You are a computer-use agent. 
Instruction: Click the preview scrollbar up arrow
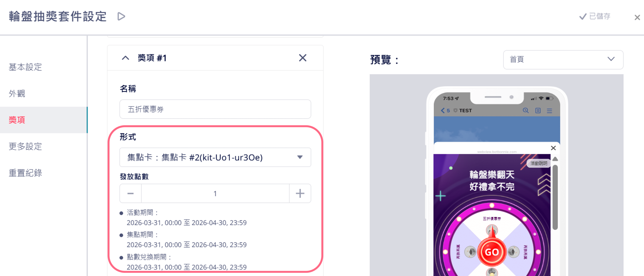[x=555, y=159]
